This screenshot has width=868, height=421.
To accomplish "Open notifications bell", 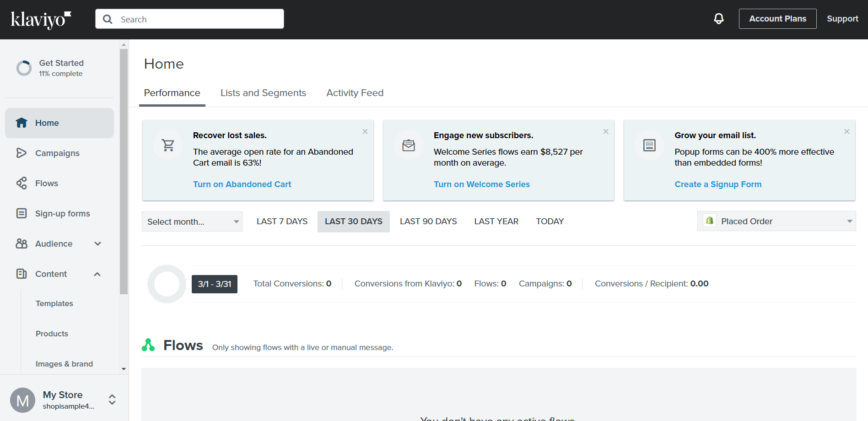I will [719, 19].
